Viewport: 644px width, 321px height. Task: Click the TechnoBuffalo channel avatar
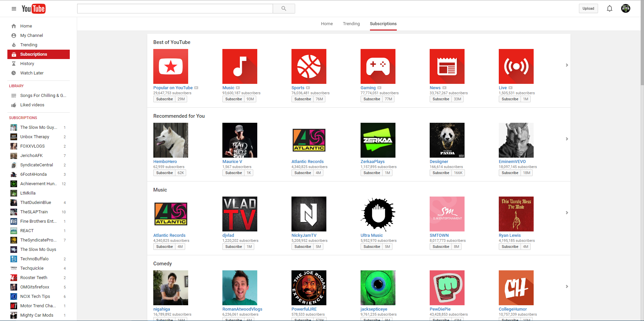coord(14,259)
